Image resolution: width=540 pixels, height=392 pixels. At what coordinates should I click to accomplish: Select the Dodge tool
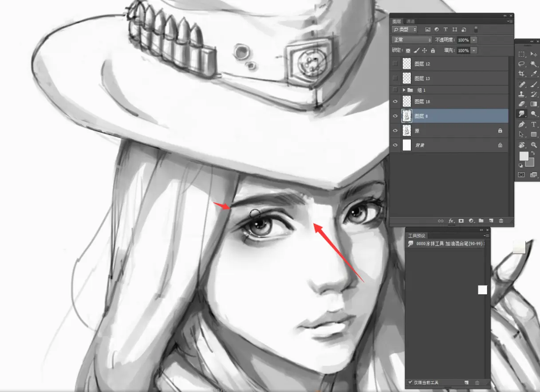534,114
